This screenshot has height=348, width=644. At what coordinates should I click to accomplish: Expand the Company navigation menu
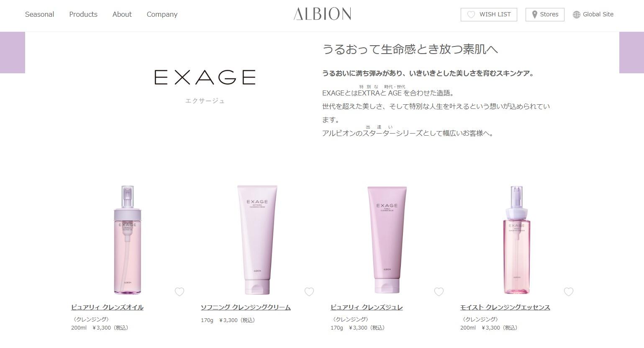pyautogui.click(x=162, y=14)
